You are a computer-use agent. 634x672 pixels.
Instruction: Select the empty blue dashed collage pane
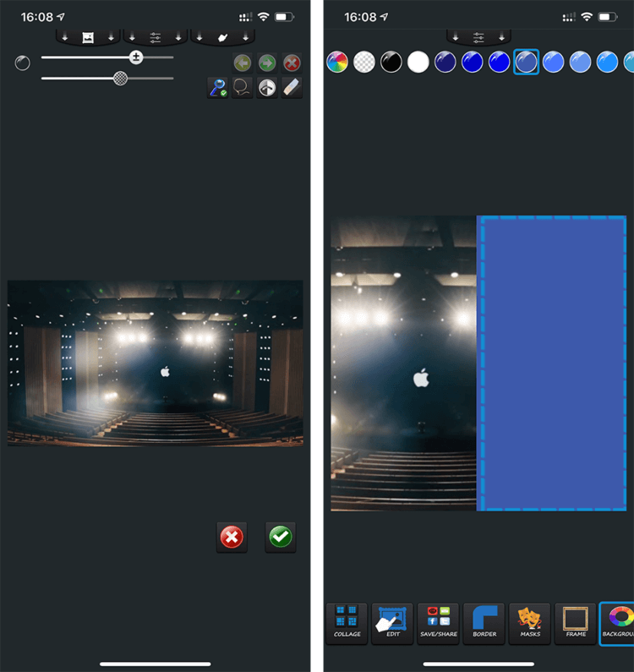point(552,363)
